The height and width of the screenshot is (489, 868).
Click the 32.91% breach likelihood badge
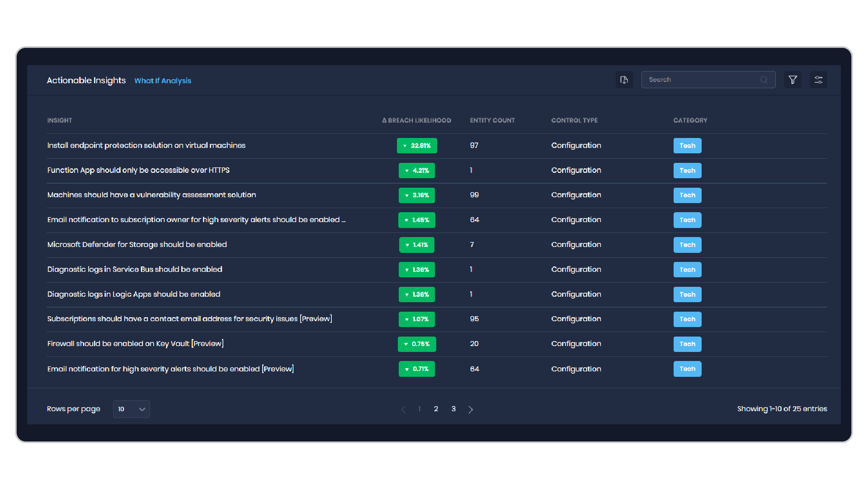coord(415,145)
